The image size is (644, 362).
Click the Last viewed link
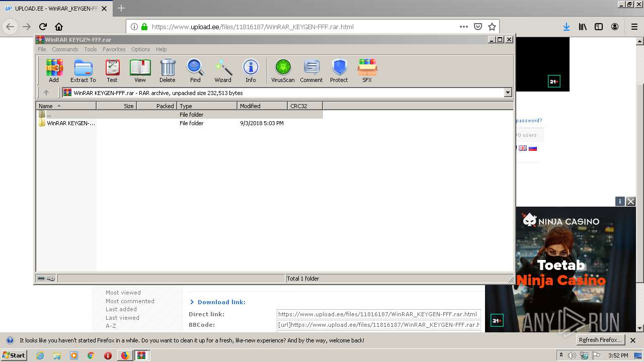point(122,318)
